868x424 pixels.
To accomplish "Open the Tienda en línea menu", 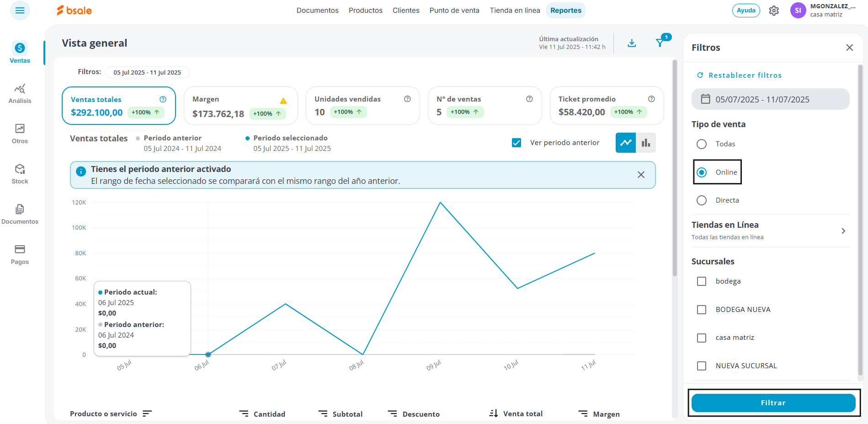I will 515,10.
